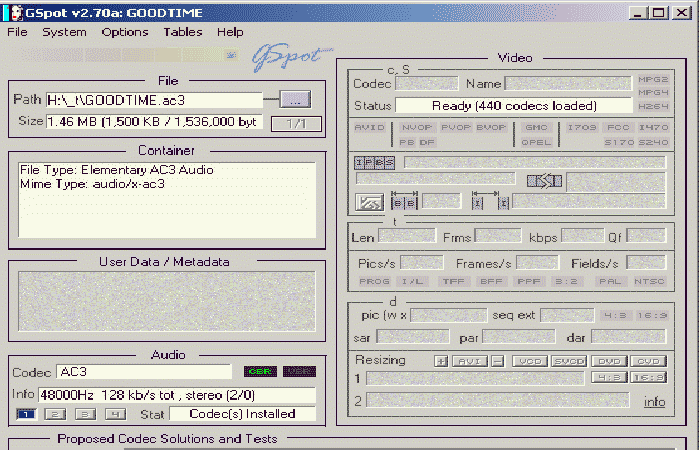Screen dimensions: 700x450
Task: Click the green CBR indicator
Action: [x=261, y=372]
